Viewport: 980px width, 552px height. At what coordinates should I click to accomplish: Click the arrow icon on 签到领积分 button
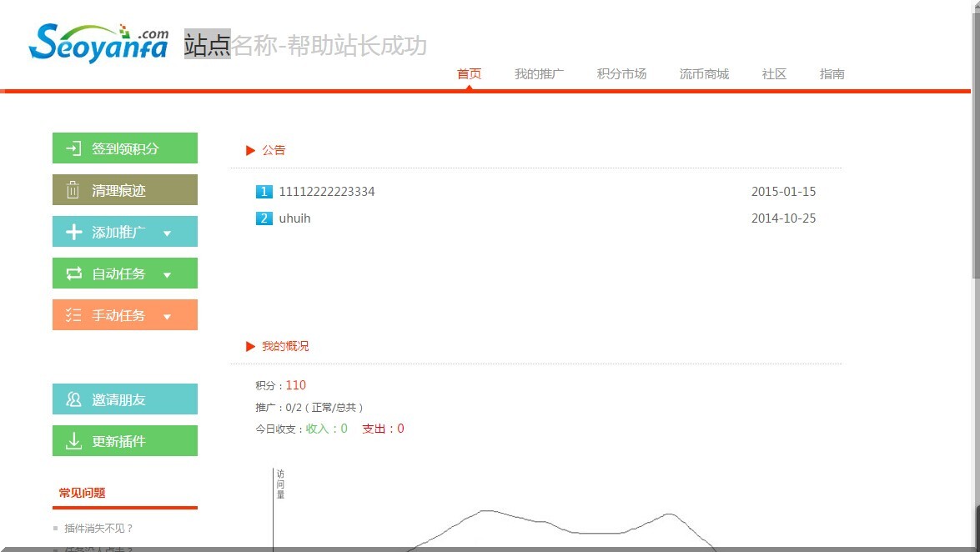click(x=73, y=148)
